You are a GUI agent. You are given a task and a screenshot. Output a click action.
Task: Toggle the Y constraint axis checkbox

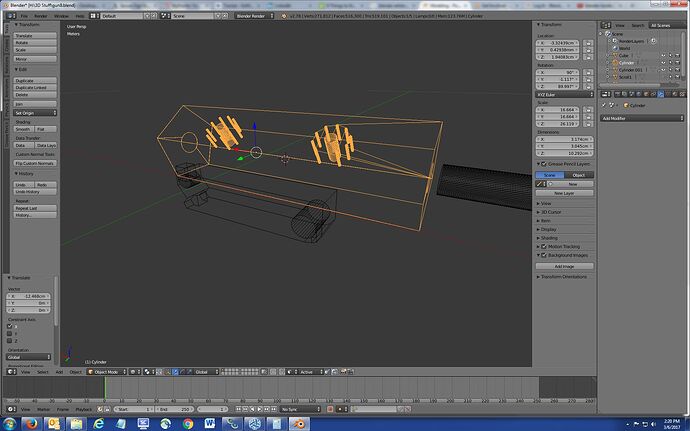pos(10,334)
